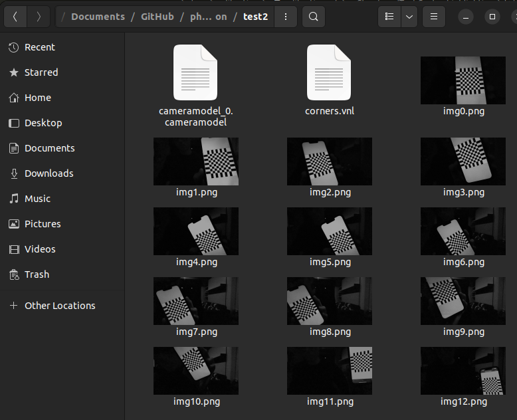Expand the view options dropdown chevron
The height and width of the screenshot is (420, 517).
[x=409, y=17]
